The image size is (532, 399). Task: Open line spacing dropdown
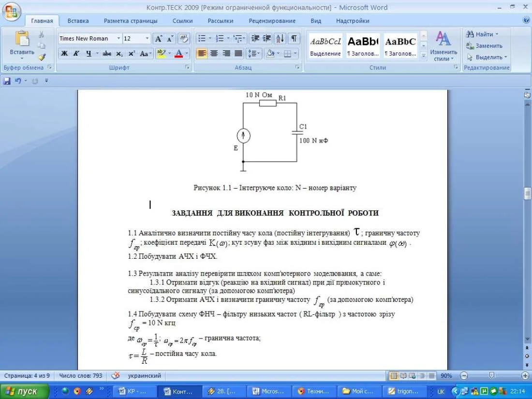point(253,54)
